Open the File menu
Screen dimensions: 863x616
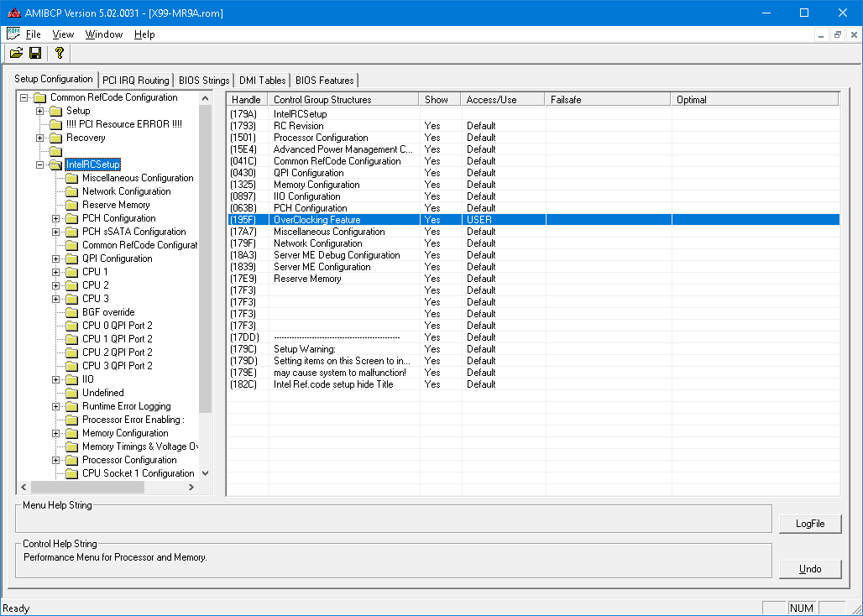tap(33, 34)
